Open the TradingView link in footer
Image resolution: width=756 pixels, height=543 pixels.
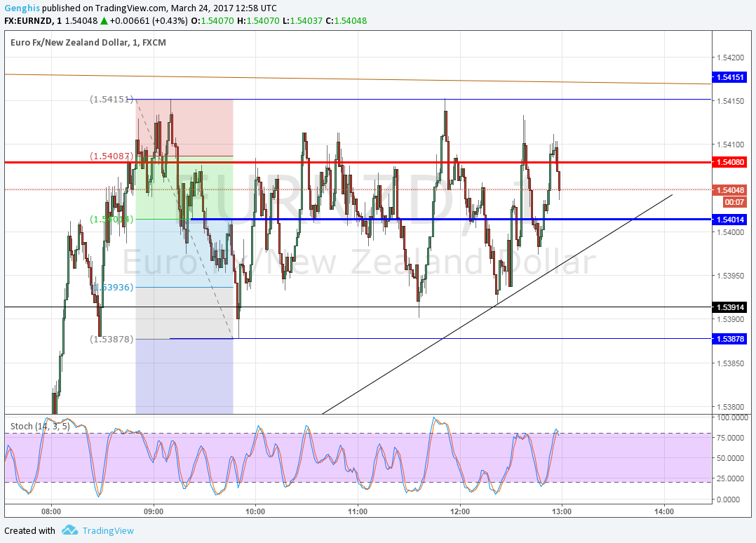(x=108, y=530)
